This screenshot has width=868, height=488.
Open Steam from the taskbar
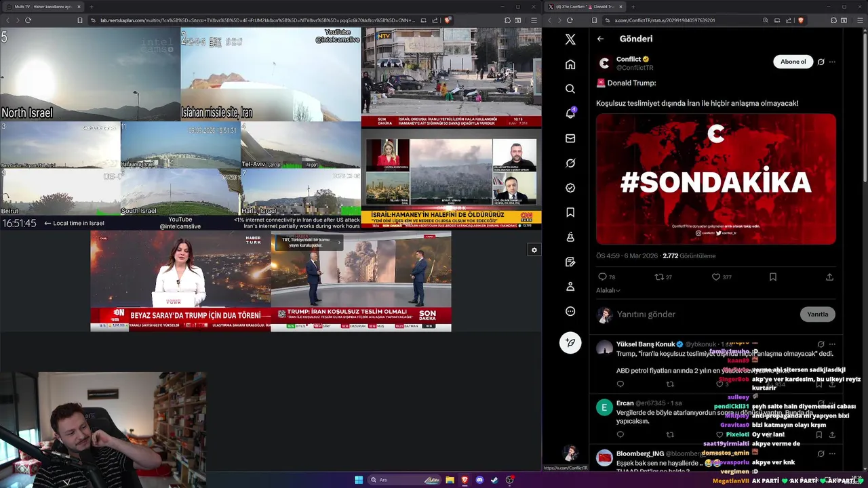click(494, 480)
